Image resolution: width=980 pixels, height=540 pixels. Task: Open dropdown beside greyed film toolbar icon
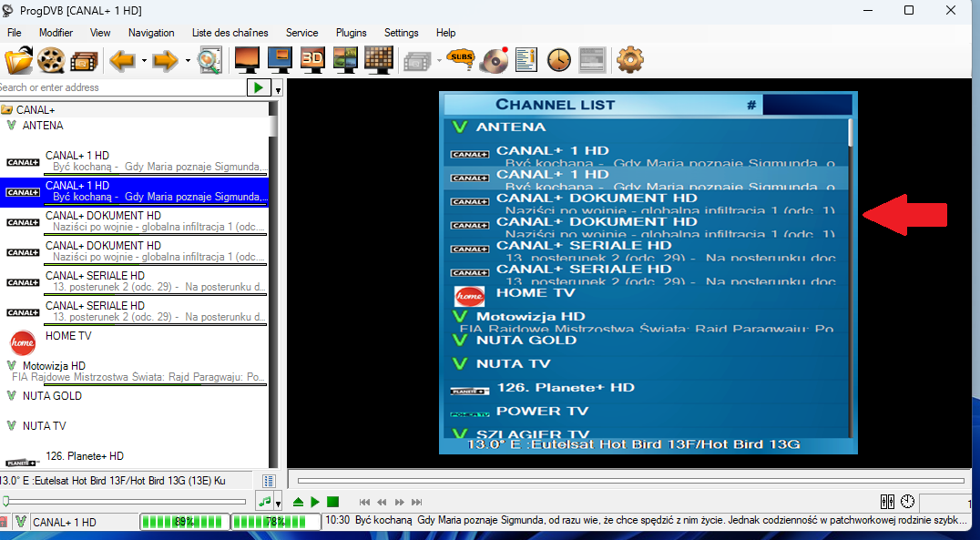click(x=439, y=61)
